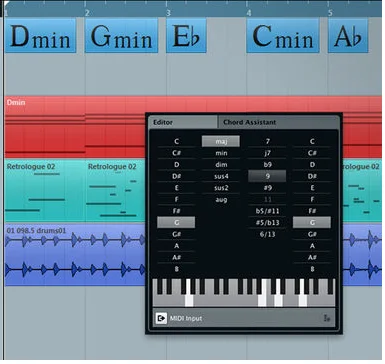This screenshot has width=385, height=364.
Task: Select F as the root note
Action: click(x=176, y=200)
